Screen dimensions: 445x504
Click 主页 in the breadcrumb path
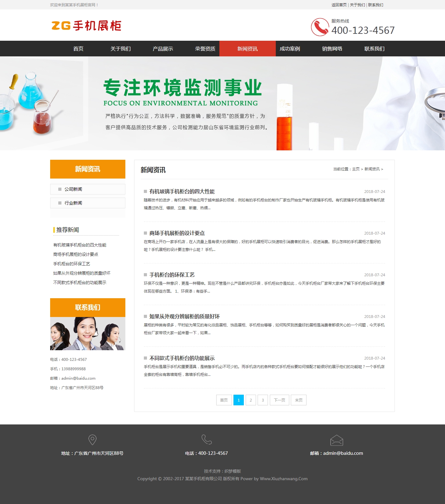356,169
